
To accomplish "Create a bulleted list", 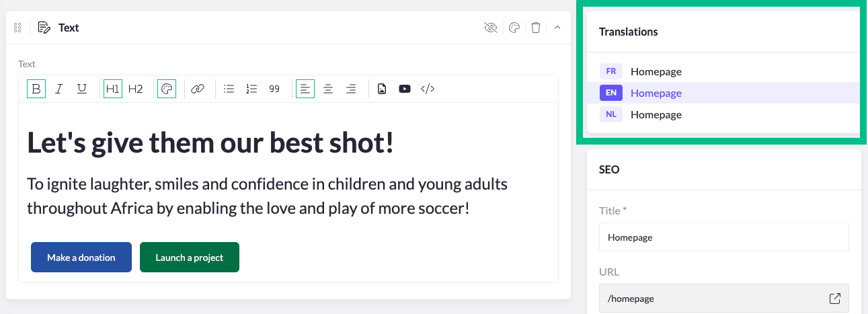I will click(x=229, y=89).
